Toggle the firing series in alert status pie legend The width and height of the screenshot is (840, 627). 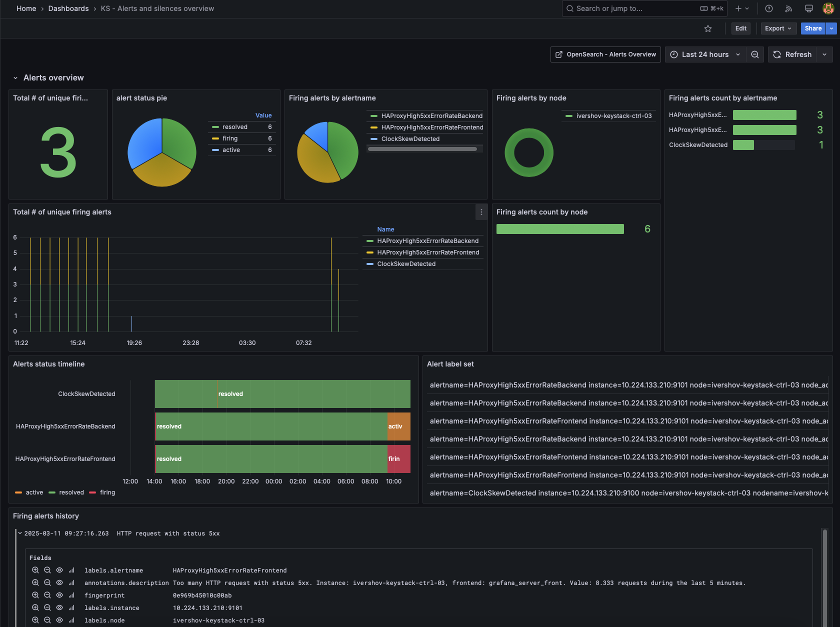(x=230, y=138)
